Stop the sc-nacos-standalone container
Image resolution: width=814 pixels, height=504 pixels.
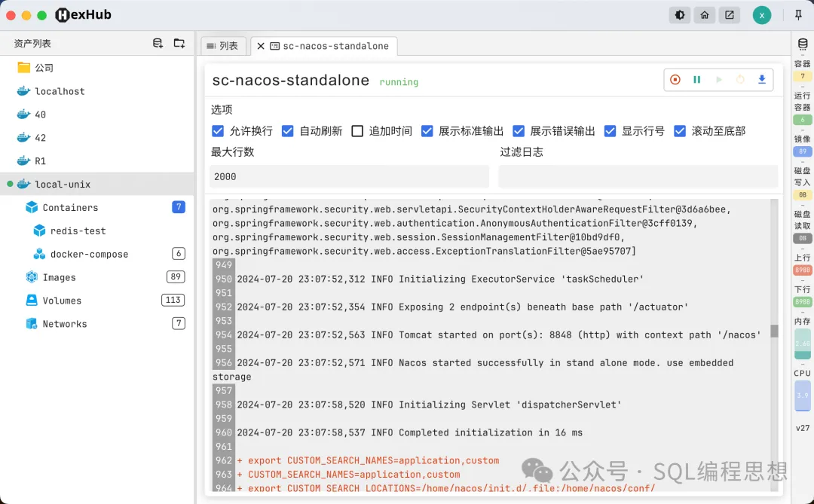point(675,80)
